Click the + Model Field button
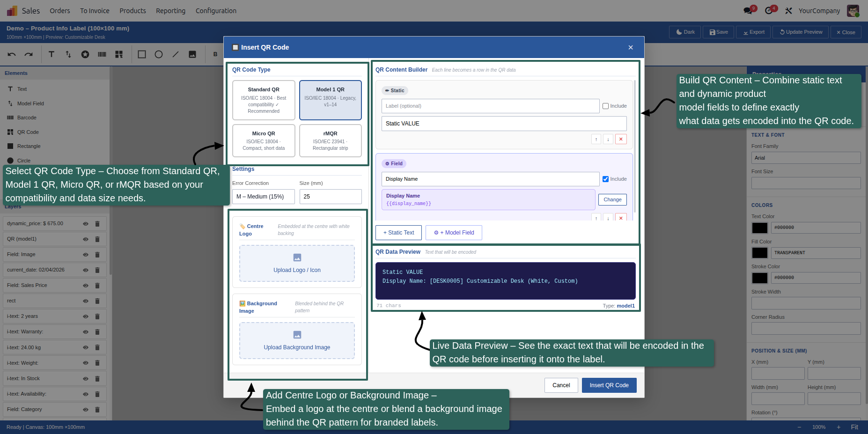 [x=454, y=233]
